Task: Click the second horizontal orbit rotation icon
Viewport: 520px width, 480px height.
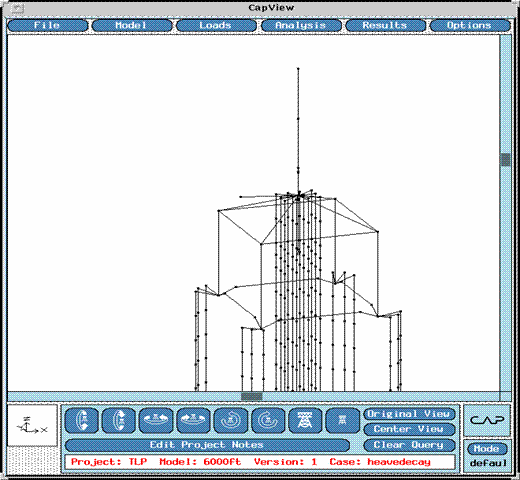Action: 193,421
